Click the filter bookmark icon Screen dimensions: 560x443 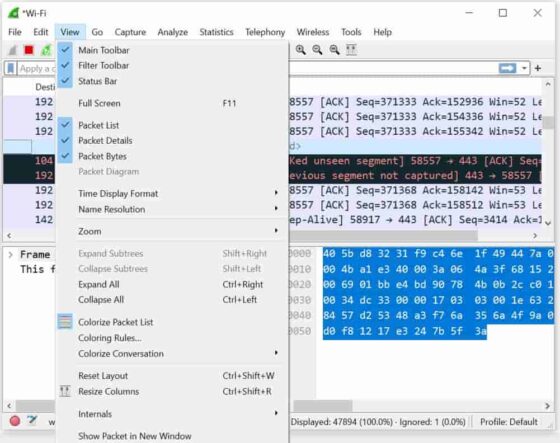pos(11,68)
